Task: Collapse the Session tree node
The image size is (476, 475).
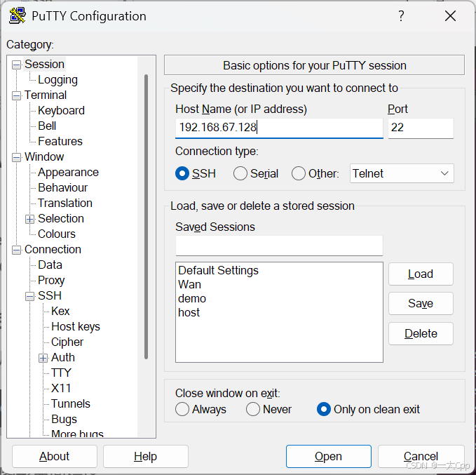Action: tap(16, 65)
